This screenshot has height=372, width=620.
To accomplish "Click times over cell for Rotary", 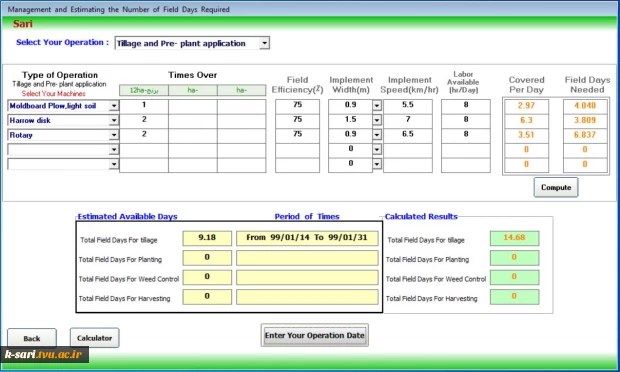I will (144, 135).
